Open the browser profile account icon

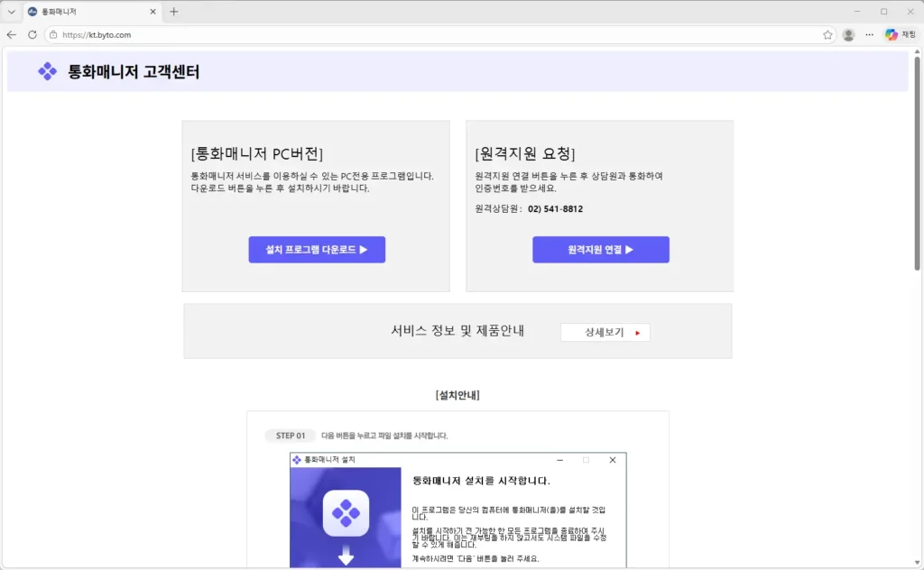point(846,34)
